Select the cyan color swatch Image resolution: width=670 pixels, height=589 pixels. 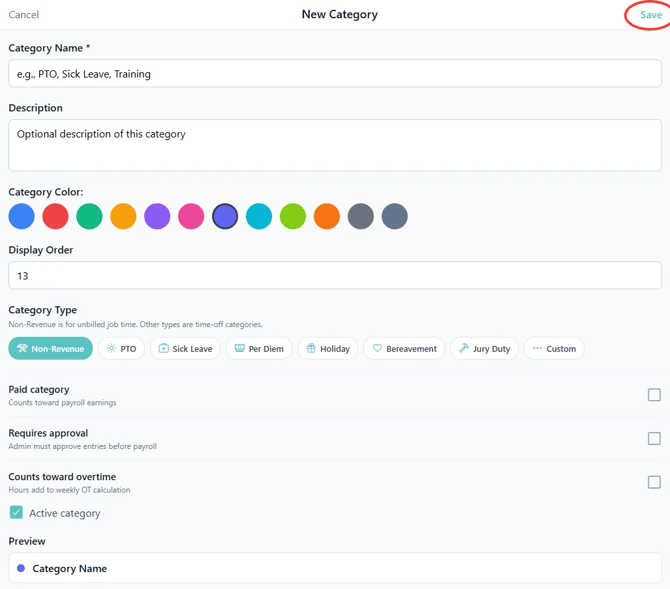[259, 216]
